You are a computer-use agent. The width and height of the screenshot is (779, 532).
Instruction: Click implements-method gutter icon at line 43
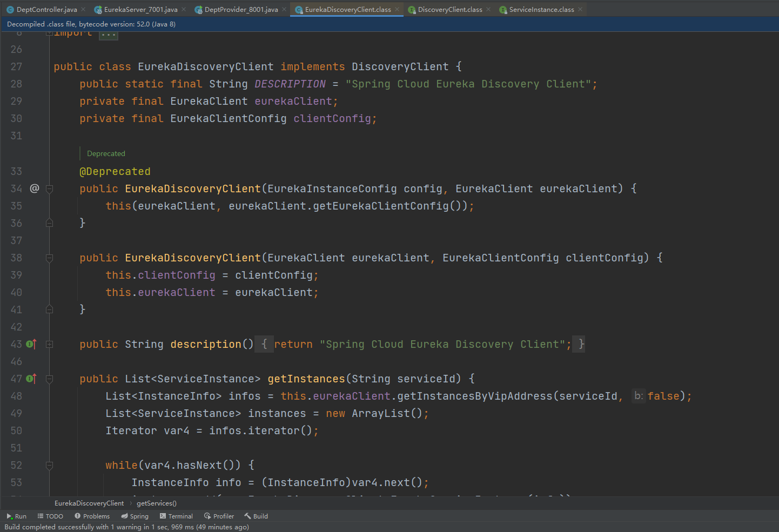[x=31, y=344]
